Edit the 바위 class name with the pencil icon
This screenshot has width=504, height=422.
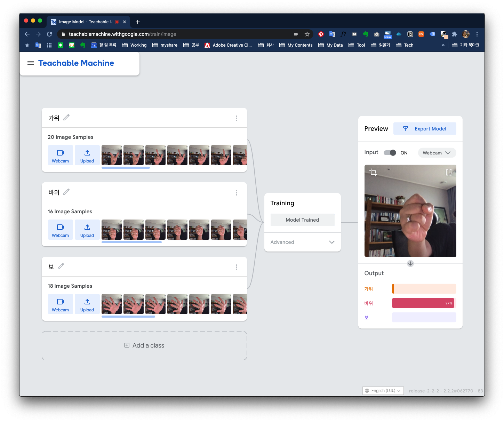click(x=66, y=192)
